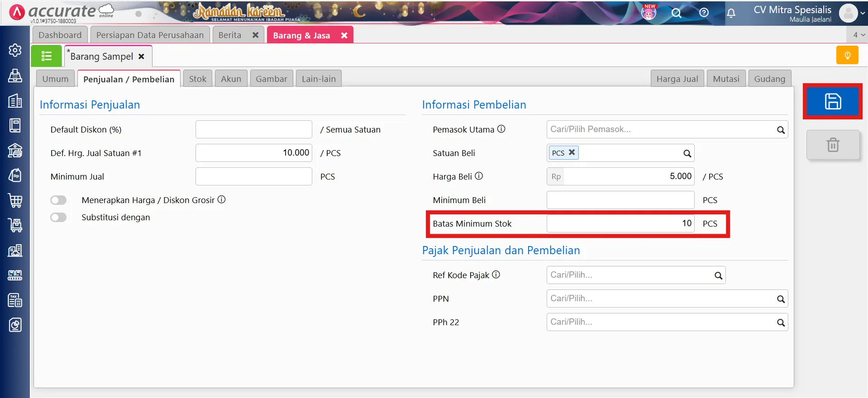Click info icon beside Diskon Grosir

click(x=221, y=199)
